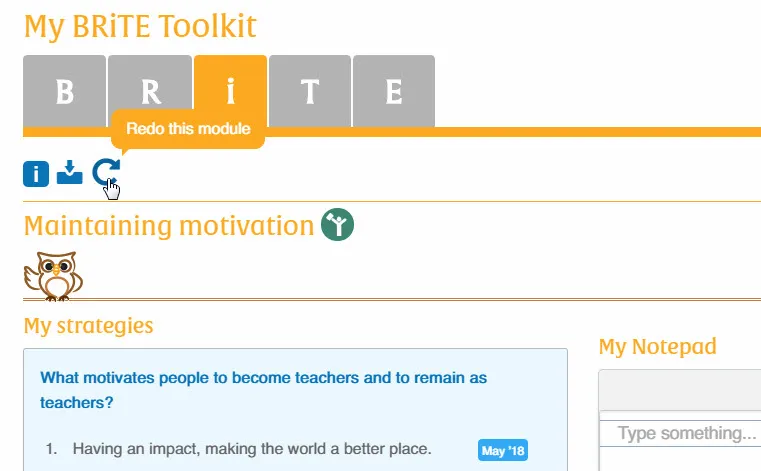The height and width of the screenshot is (471, 761).
Task: Click the May '18 date badge
Action: (x=503, y=451)
